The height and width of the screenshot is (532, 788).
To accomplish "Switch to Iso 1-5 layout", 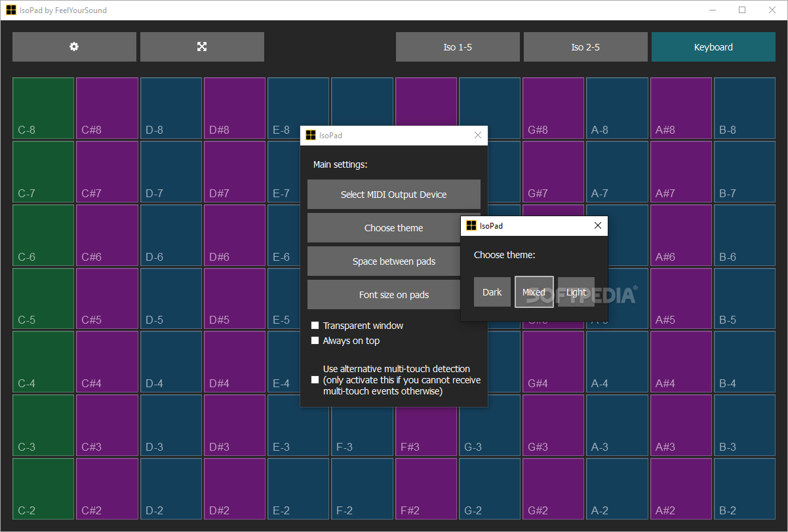I will (458, 47).
